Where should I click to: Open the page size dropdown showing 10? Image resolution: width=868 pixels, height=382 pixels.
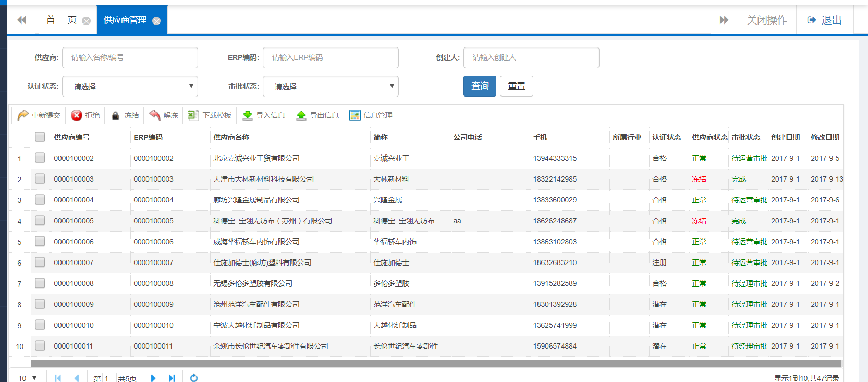[x=28, y=378]
